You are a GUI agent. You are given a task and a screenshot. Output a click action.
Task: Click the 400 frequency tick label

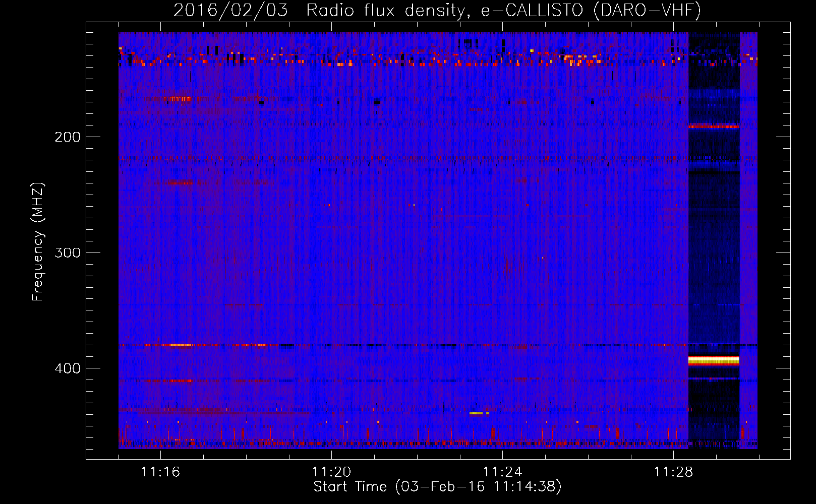pyautogui.click(x=68, y=368)
